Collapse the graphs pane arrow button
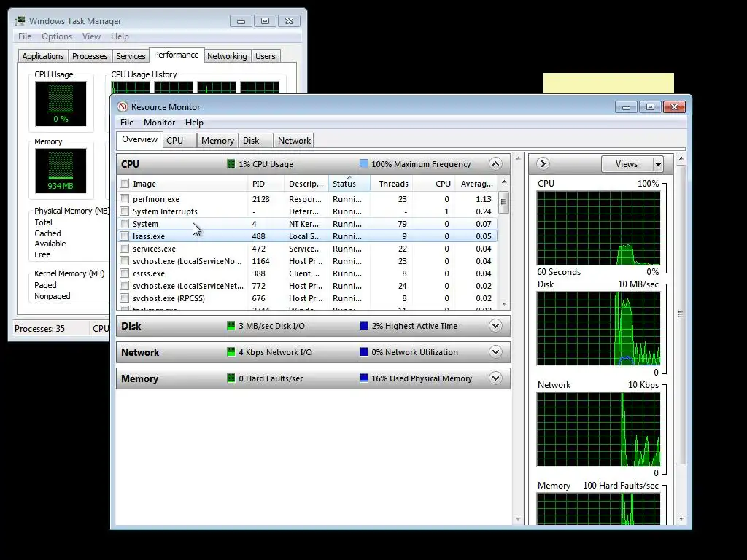The height and width of the screenshot is (560, 747). coord(543,164)
